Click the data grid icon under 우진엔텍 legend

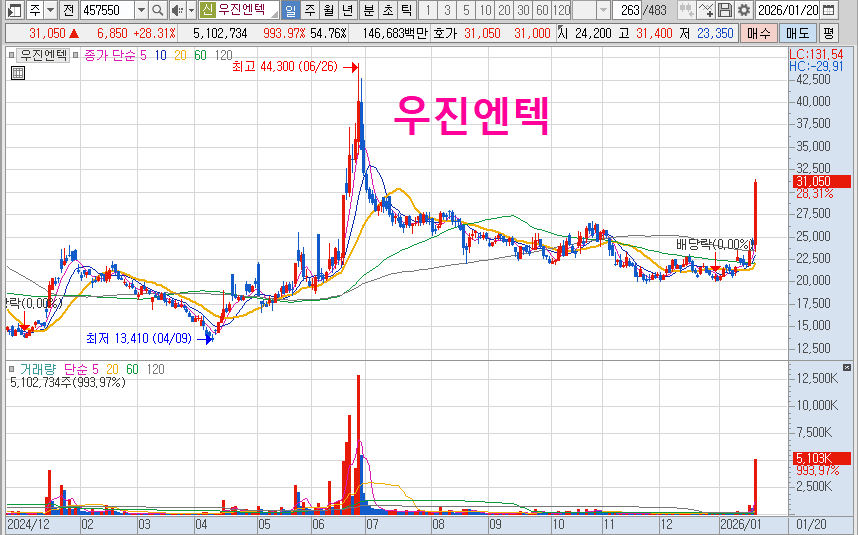tap(18, 73)
